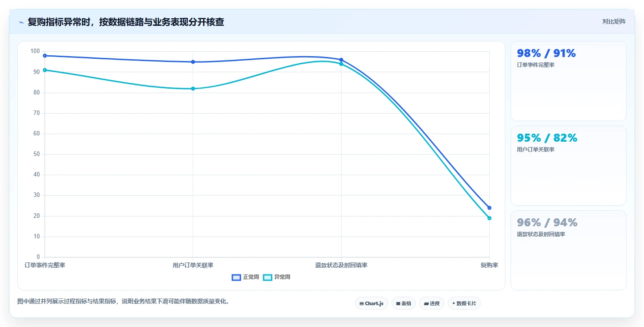
Task: Click the 数据卡片 chip's small icon
Action: point(454,303)
